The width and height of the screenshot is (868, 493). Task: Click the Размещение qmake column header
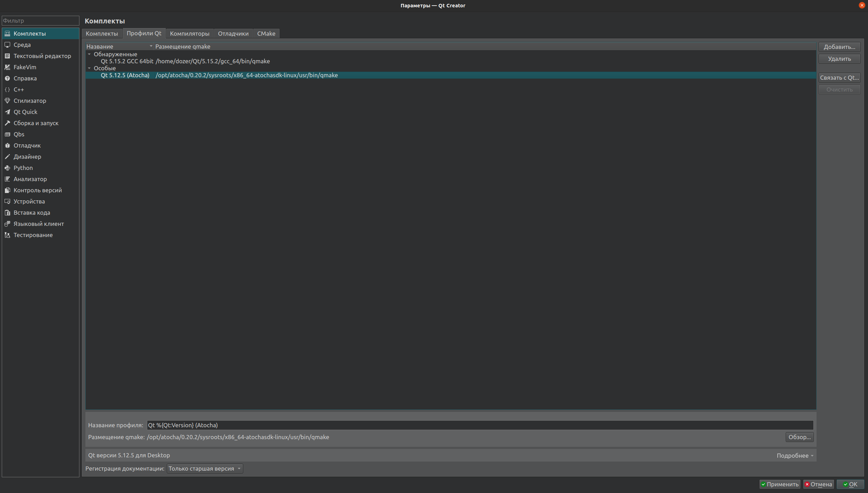pyautogui.click(x=485, y=47)
